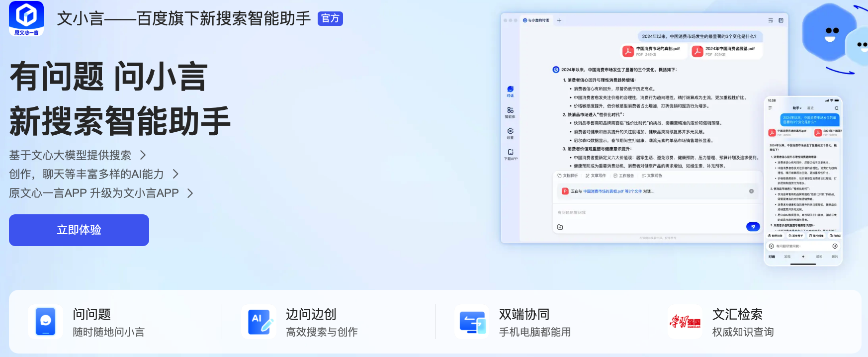The height and width of the screenshot is (357, 868).
Task: Open the hamburger menu in the phone mockup
Action: click(x=770, y=108)
